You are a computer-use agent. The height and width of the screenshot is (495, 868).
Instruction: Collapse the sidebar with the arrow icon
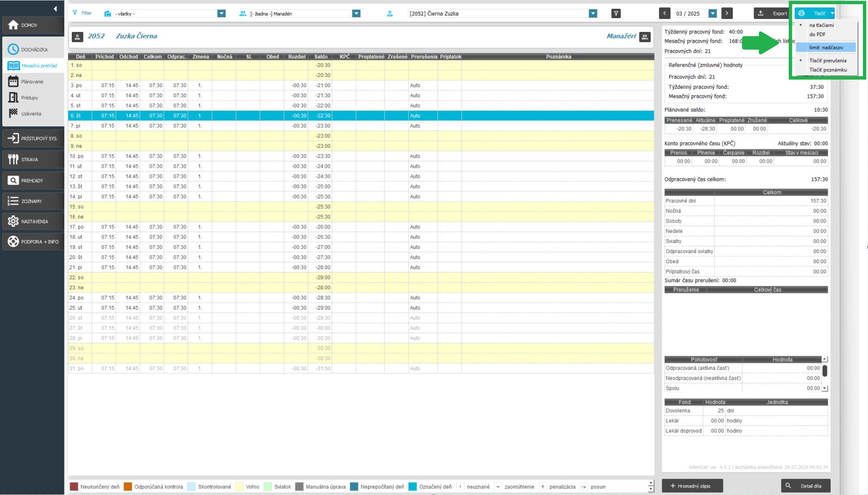point(55,9)
